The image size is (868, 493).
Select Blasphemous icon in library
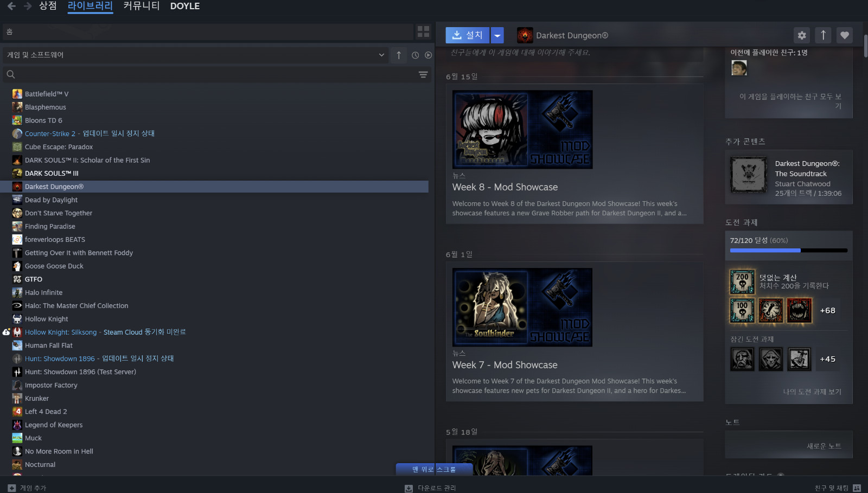[17, 107]
